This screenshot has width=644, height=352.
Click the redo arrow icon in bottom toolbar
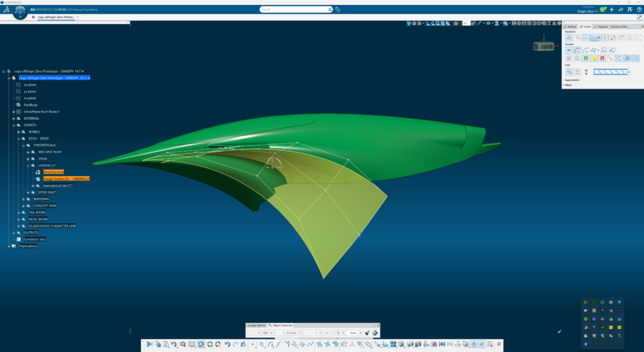pyautogui.click(x=235, y=344)
